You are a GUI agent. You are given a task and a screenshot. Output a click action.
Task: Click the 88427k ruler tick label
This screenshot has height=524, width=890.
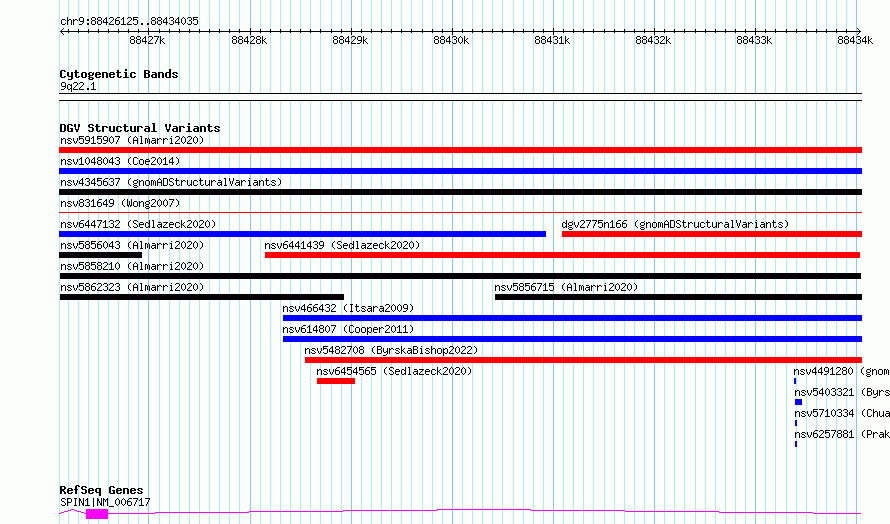coord(147,40)
